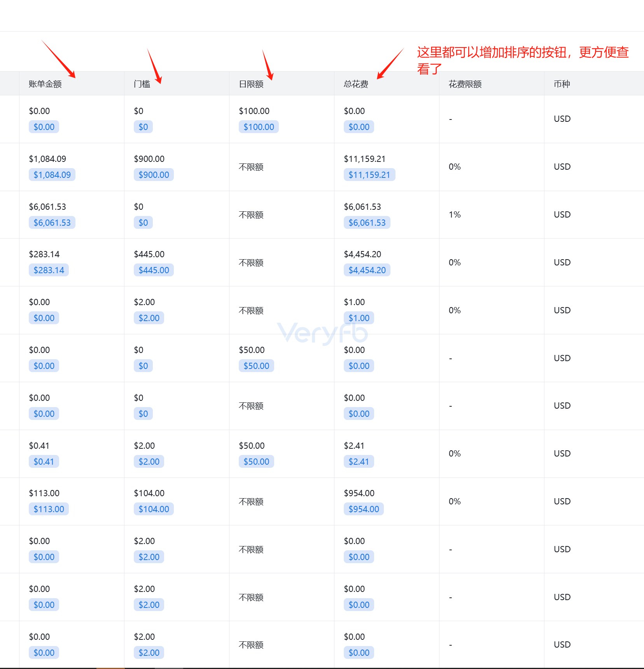The height and width of the screenshot is (669, 644).
Task: Click USD in the $100.00 daily limit row
Action: tap(562, 119)
